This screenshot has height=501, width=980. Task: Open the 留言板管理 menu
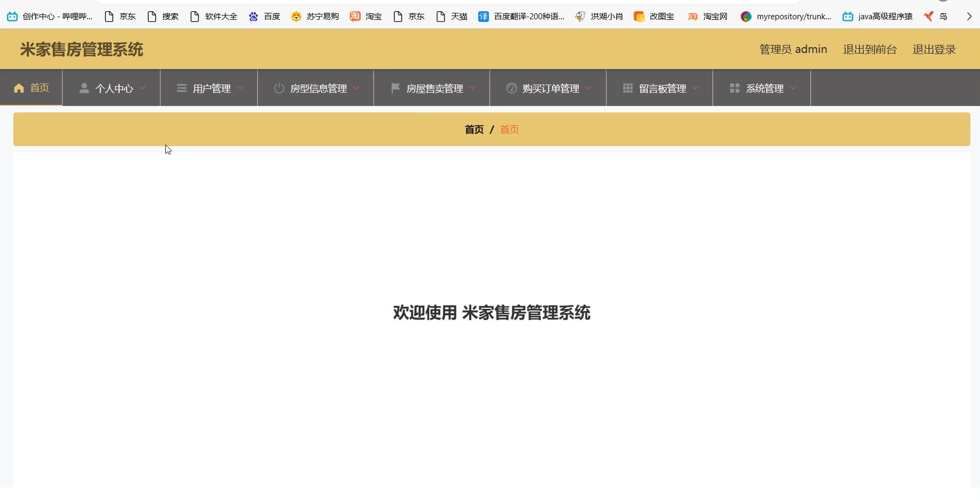coord(660,88)
